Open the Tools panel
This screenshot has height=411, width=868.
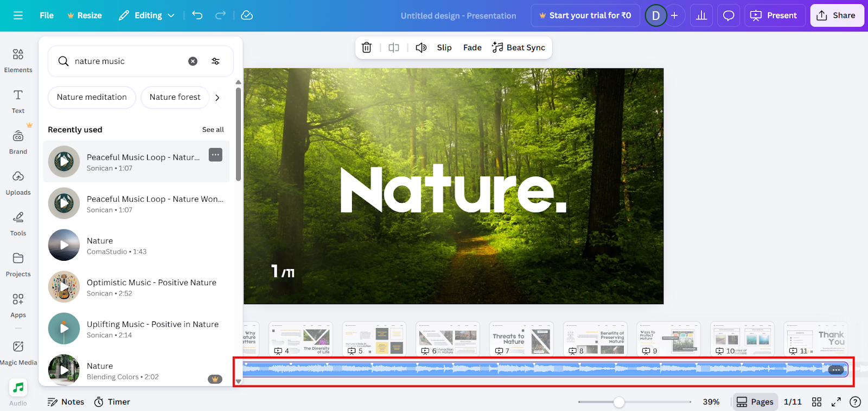point(18,224)
